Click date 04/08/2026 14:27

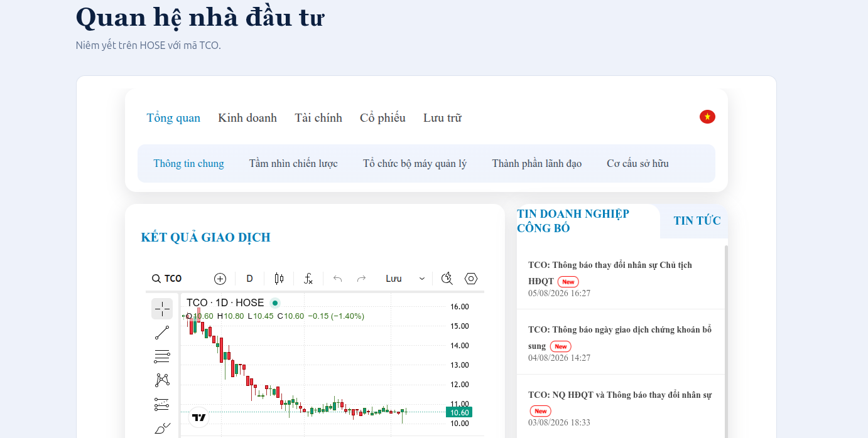[x=559, y=358]
